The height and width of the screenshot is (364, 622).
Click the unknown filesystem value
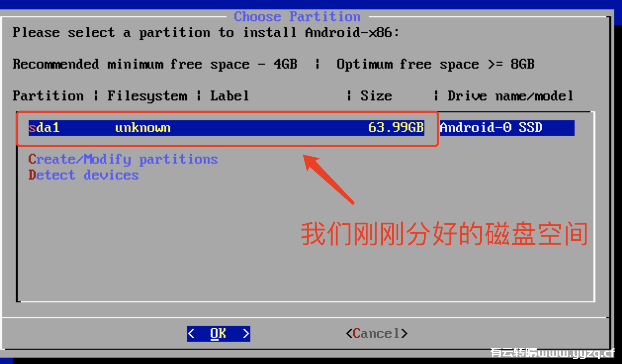143,128
